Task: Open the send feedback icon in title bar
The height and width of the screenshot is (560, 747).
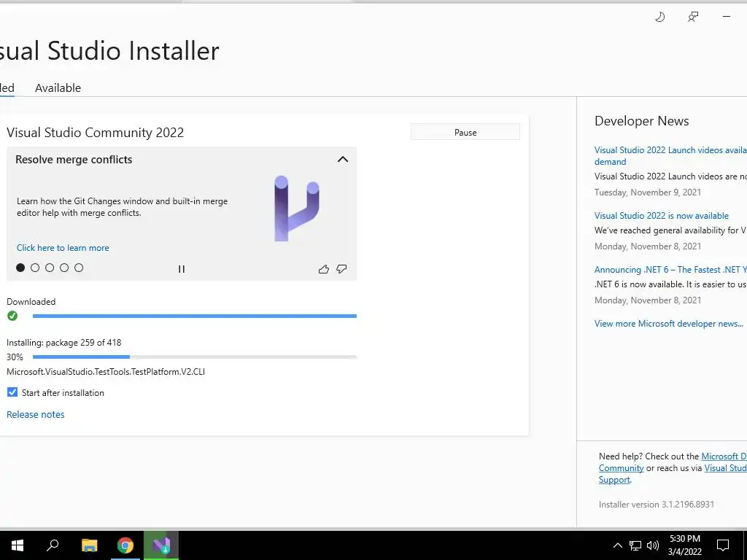Action: (x=693, y=17)
